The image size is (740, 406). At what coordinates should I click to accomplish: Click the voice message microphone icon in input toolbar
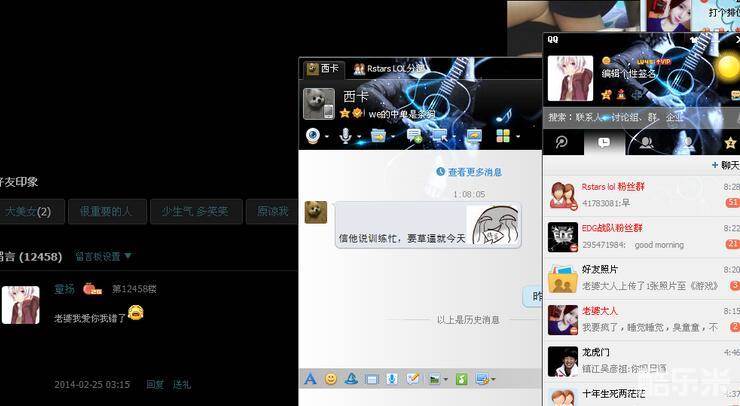[x=392, y=379]
